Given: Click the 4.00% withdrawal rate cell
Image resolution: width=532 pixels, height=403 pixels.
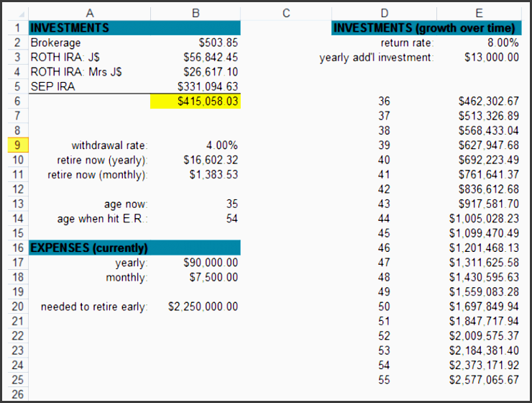Looking at the screenshot, I should pyautogui.click(x=195, y=145).
